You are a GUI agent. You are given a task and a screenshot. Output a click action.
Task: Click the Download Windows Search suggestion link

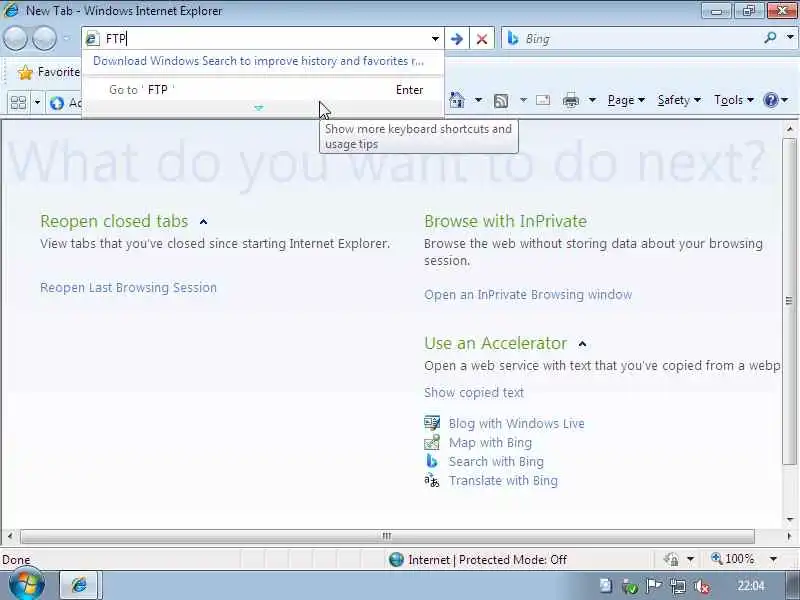tap(258, 61)
